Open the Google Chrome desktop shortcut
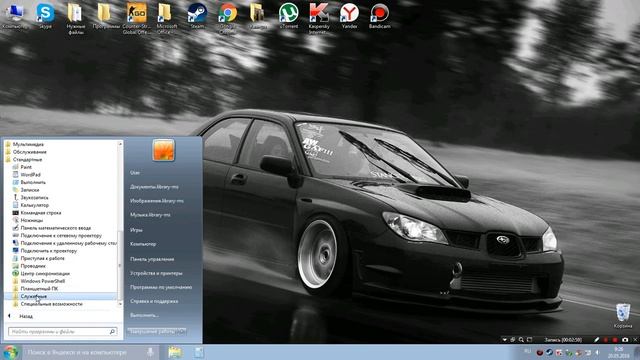 coord(227,18)
